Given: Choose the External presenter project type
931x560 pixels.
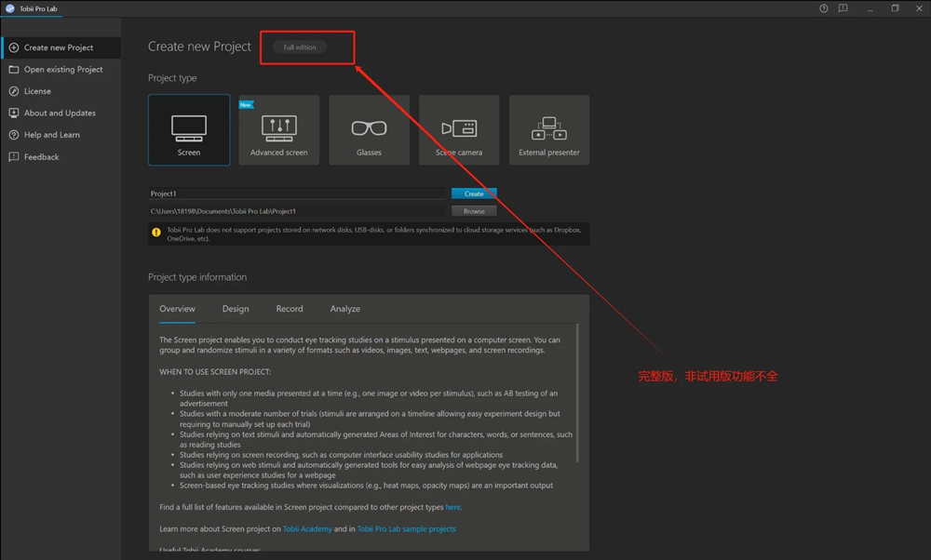Looking at the screenshot, I should point(549,130).
